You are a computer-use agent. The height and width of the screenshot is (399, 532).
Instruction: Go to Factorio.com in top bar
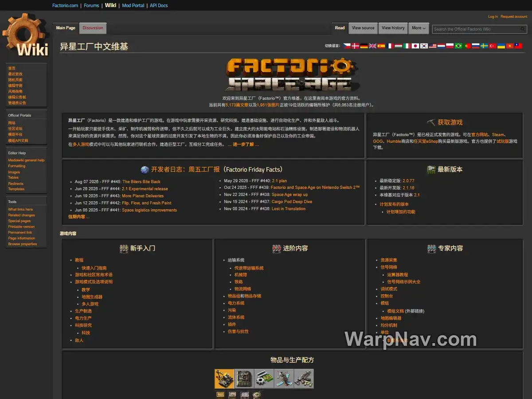click(x=65, y=5)
